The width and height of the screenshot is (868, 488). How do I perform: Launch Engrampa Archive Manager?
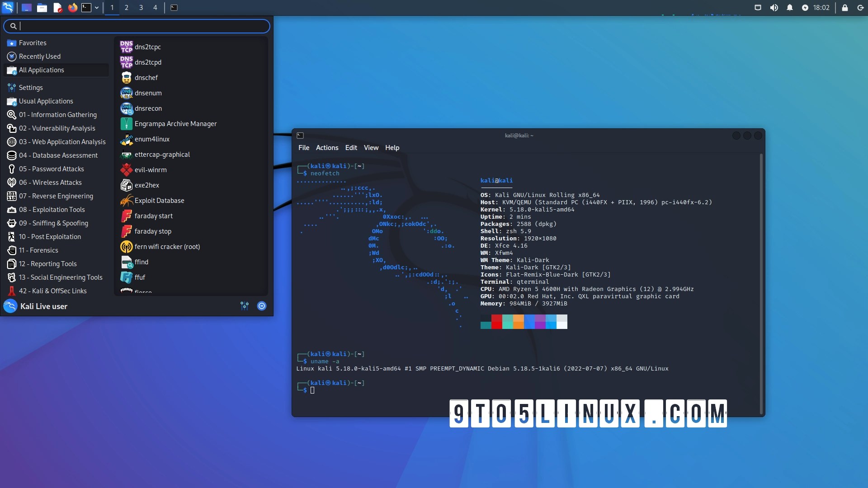[x=175, y=123]
